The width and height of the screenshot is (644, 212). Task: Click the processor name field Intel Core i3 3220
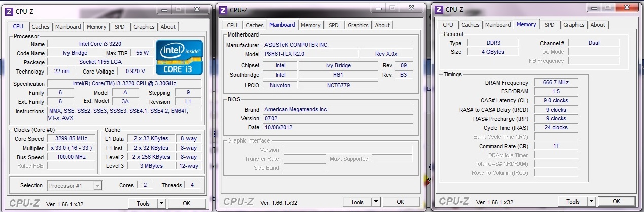pos(100,44)
